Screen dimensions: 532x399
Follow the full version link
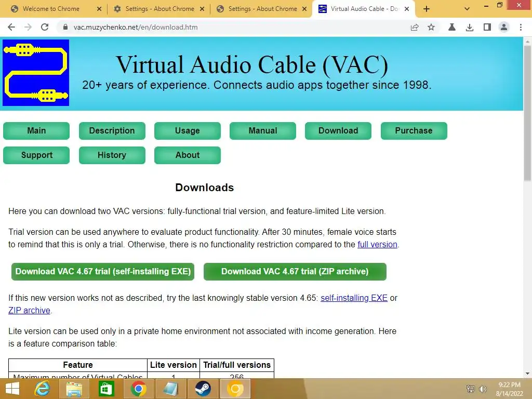377,244
